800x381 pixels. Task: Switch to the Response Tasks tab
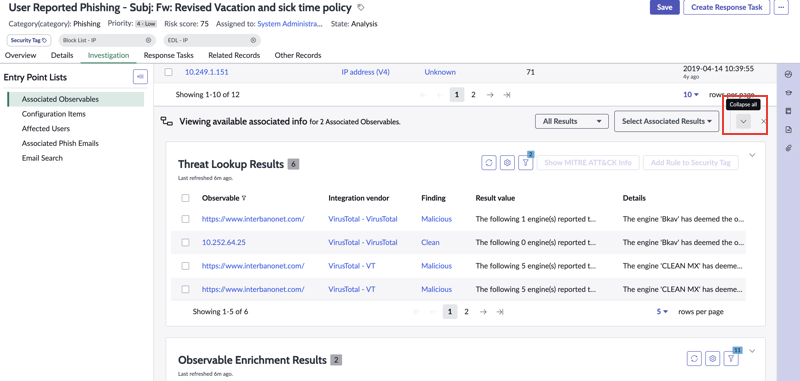tap(168, 55)
